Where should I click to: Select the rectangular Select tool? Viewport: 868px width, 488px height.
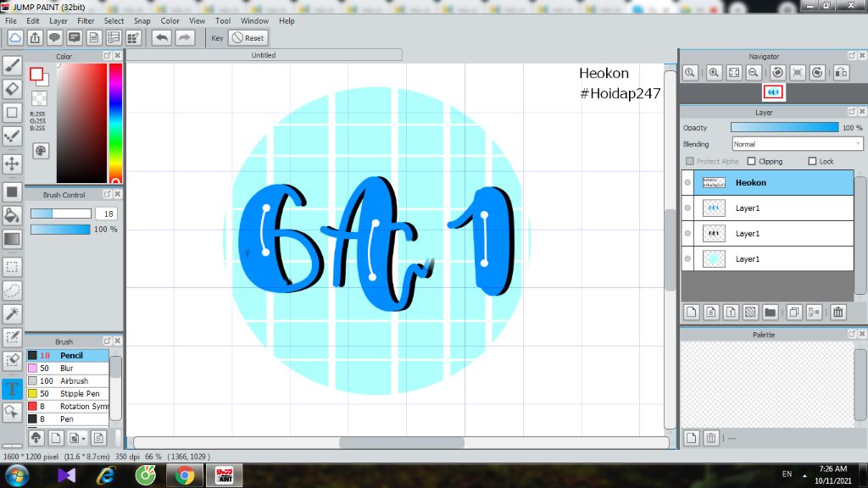pyautogui.click(x=12, y=267)
